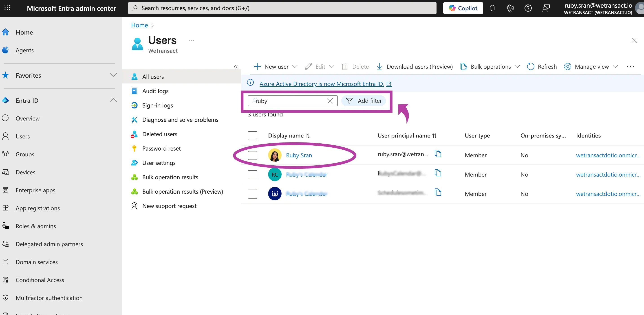The height and width of the screenshot is (315, 644).
Task: Open Bulk operations dropdown
Action: [490, 66]
